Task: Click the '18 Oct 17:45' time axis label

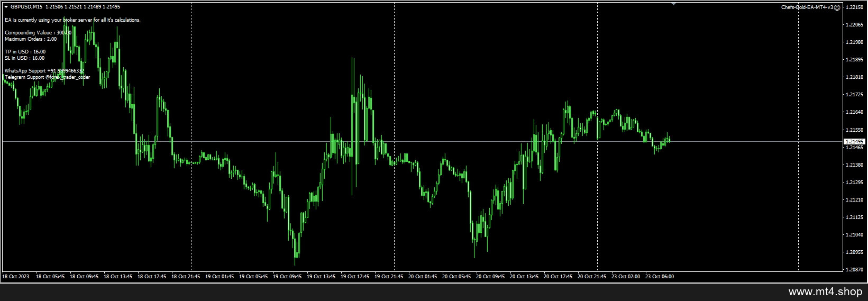Action: point(152,276)
